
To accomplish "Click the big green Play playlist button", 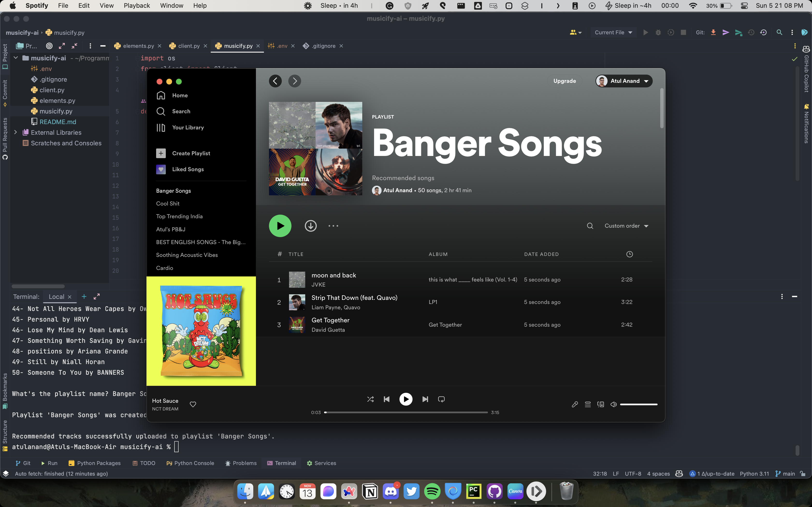I will pyautogui.click(x=280, y=226).
